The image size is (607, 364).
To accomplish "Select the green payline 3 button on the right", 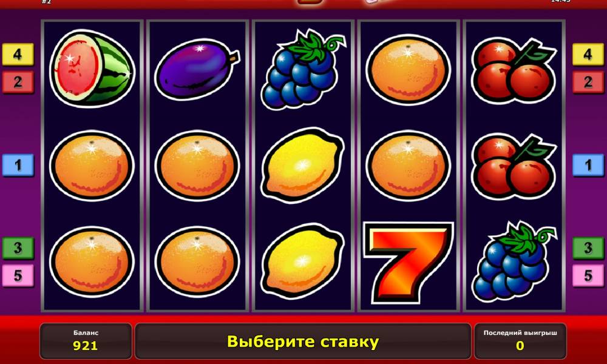I will (x=588, y=248).
